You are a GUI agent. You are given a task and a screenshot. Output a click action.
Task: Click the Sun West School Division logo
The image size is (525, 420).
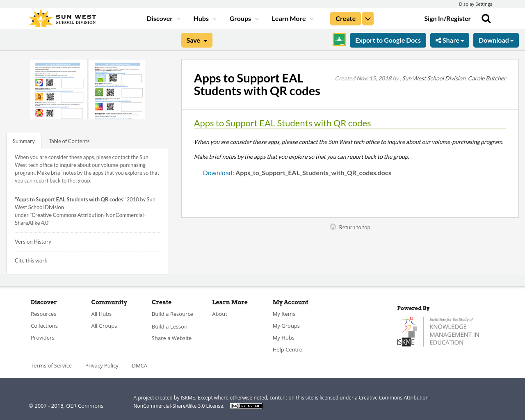(x=62, y=17)
